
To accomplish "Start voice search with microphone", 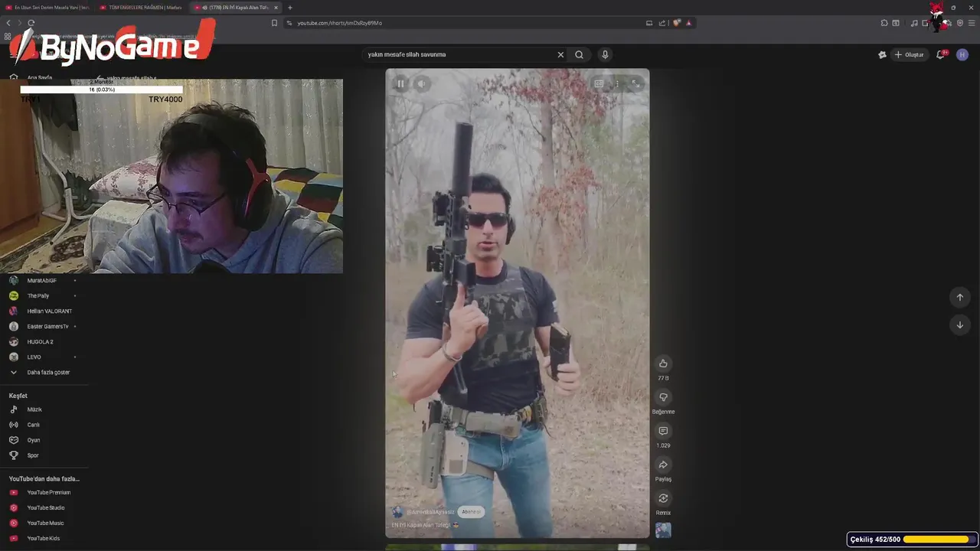I will (x=605, y=54).
